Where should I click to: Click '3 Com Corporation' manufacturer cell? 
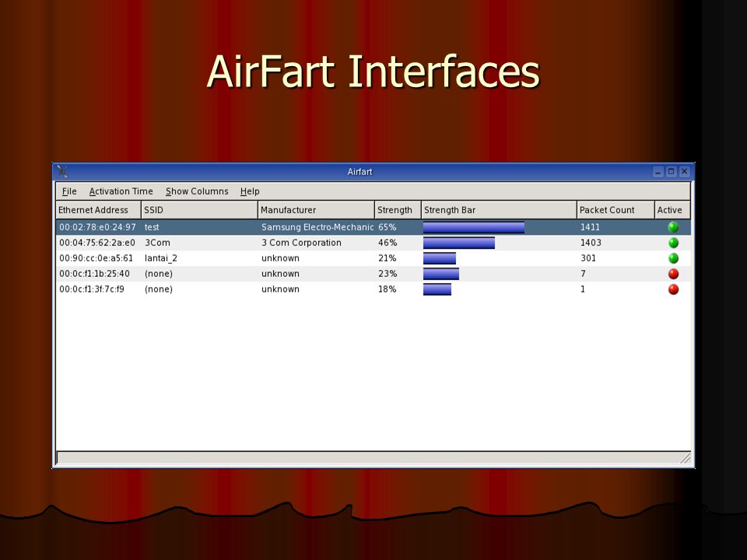(302, 243)
